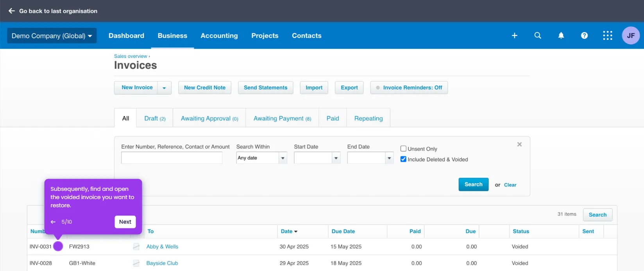Sort by the To column header
The height and width of the screenshot is (271, 644).
pyautogui.click(x=150, y=232)
